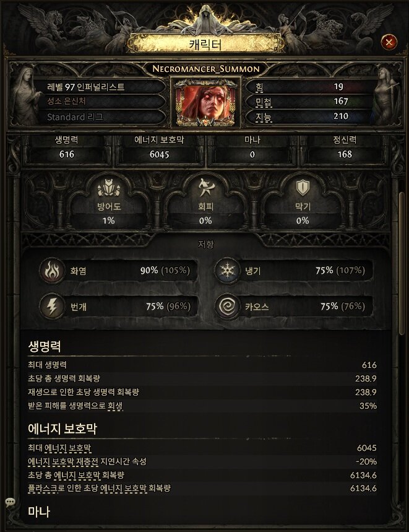The image size is (409, 532).
Task: Open the chat bubble icon
Action: (x=10, y=502)
